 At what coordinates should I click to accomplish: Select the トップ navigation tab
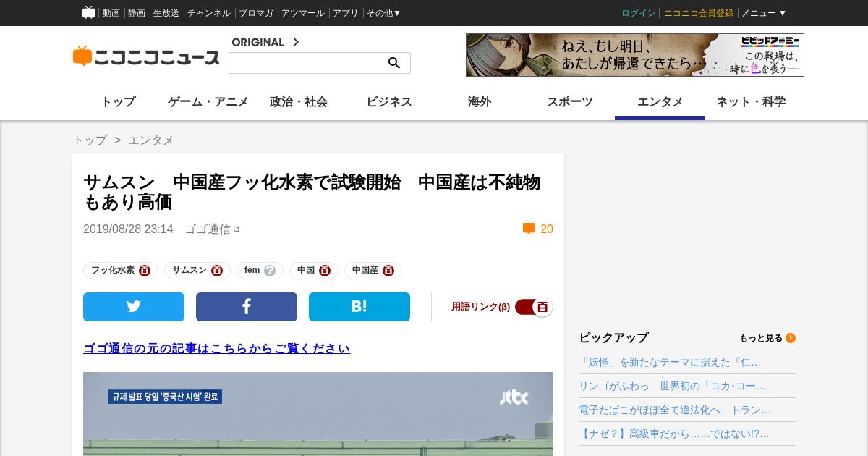click(118, 102)
